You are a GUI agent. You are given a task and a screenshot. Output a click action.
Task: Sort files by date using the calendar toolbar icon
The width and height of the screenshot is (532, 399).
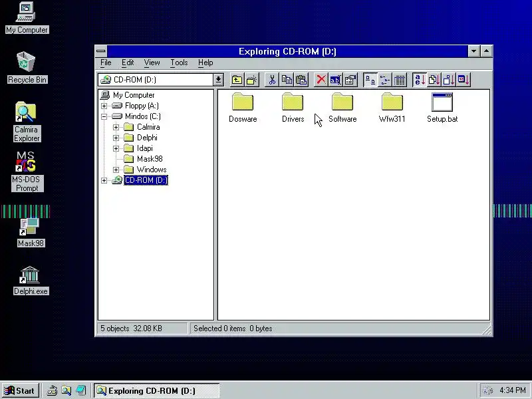pos(464,80)
